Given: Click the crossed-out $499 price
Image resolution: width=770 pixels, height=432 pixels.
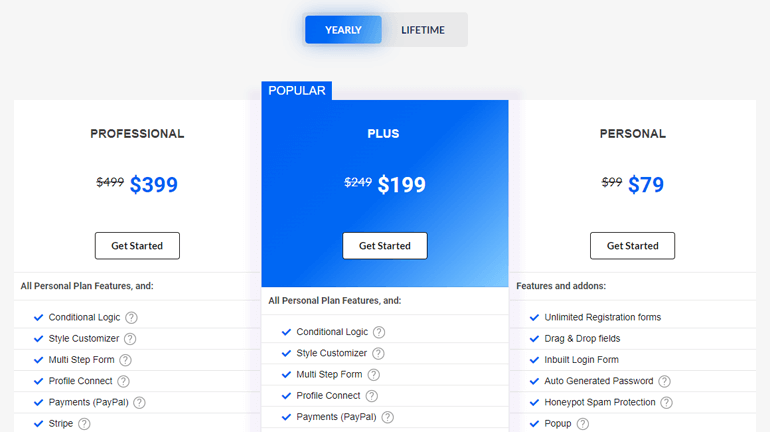Looking at the screenshot, I should [110, 182].
